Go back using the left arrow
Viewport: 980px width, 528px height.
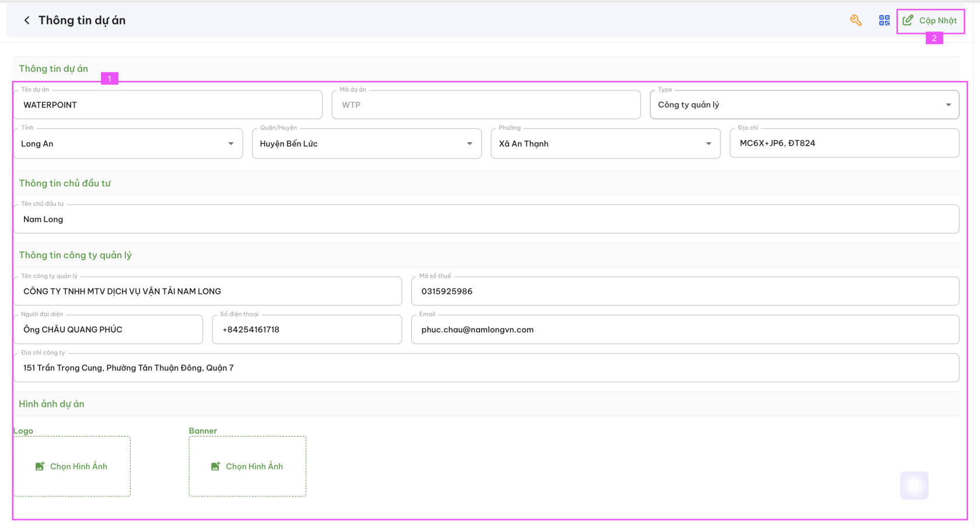coord(27,20)
